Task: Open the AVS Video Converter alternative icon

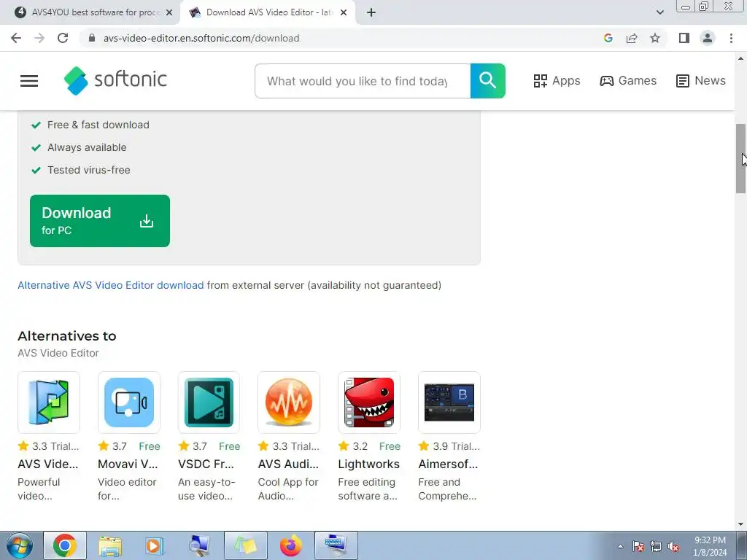Action: [49, 402]
